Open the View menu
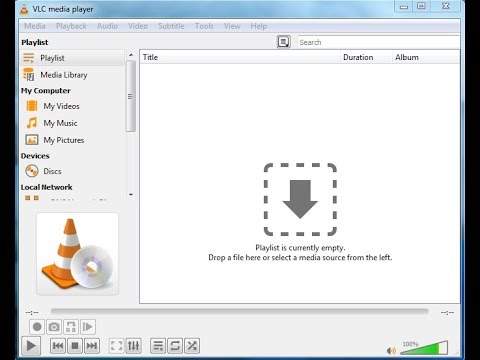This screenshot has height=360, width=480. 232,26
